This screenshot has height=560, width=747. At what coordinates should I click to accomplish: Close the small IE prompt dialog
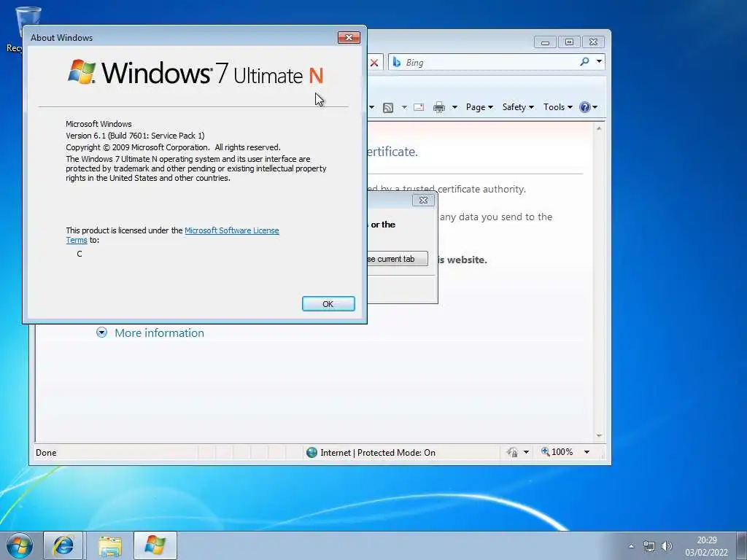tap(423, 201)
